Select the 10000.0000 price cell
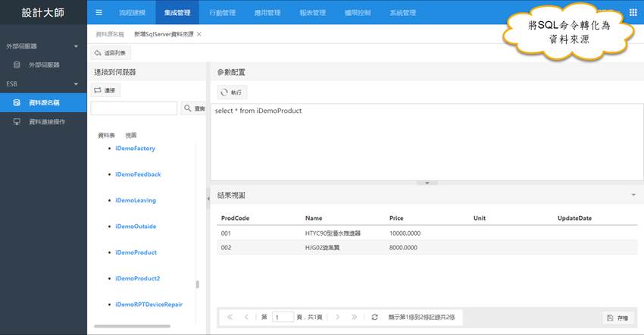Viewport: 644px width, 335px height. 405,233
